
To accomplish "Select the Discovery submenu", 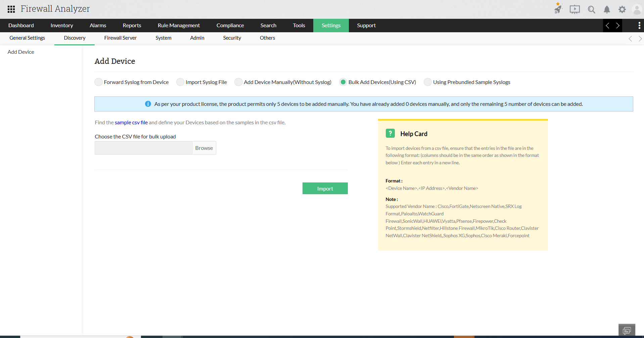I will [75, 38].
